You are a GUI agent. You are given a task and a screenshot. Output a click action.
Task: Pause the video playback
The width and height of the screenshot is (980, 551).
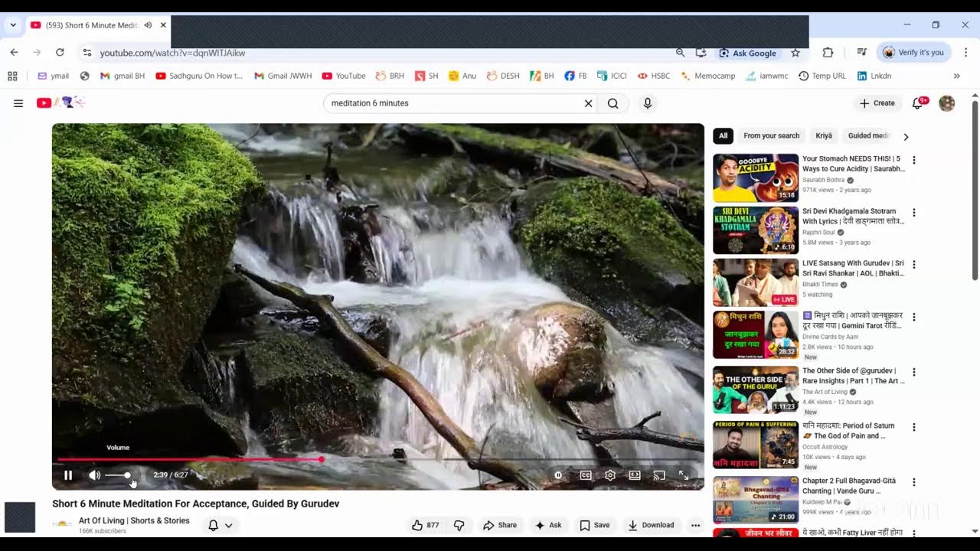tap(68, 475)
